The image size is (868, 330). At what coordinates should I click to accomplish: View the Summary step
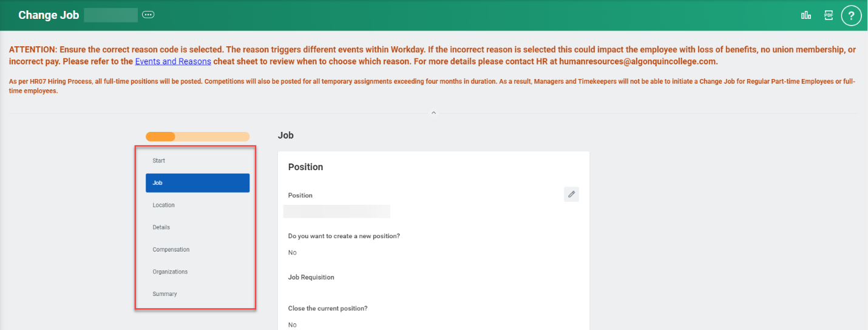165,294
